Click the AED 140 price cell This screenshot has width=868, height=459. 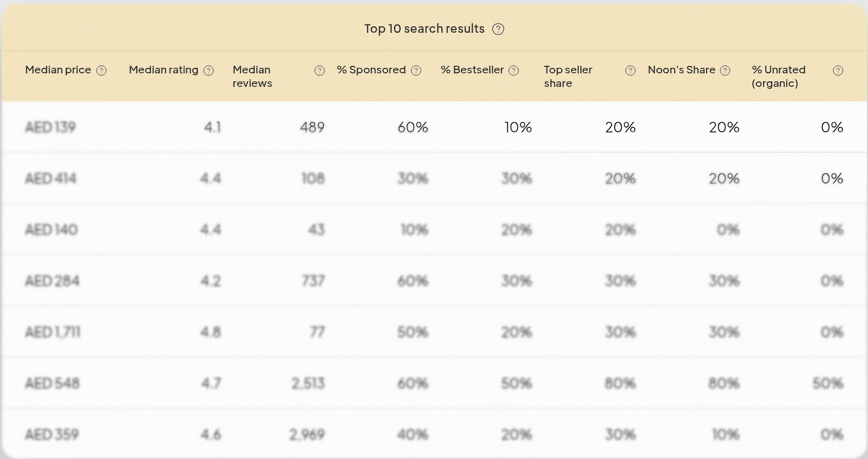click(51, 230)
